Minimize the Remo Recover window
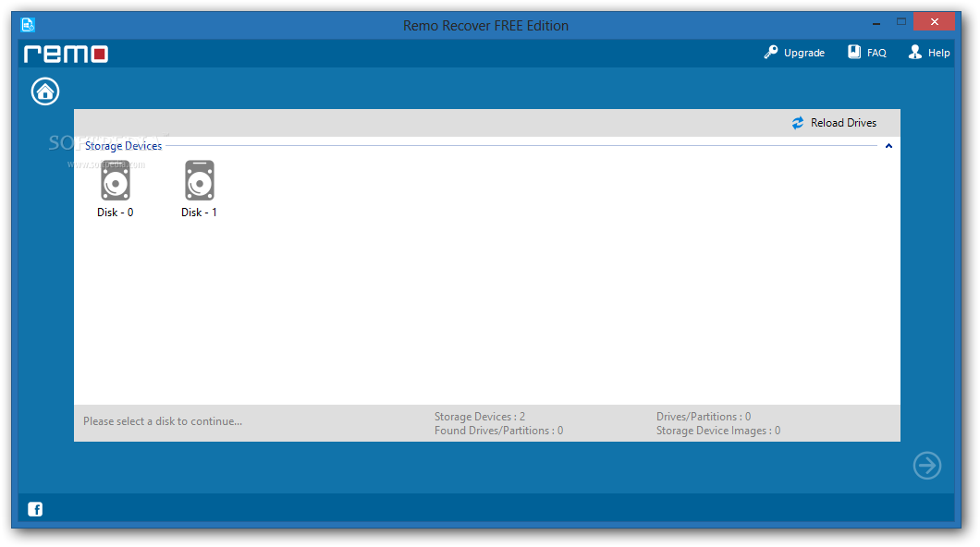This screenshot has height=547, width=980. [876, 22]
